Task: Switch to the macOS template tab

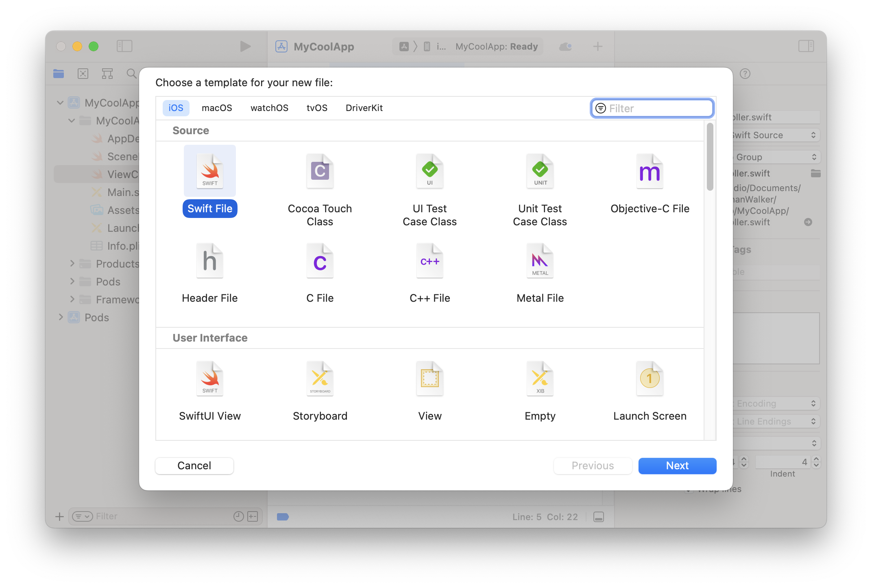Action: [x=217, y=108]
